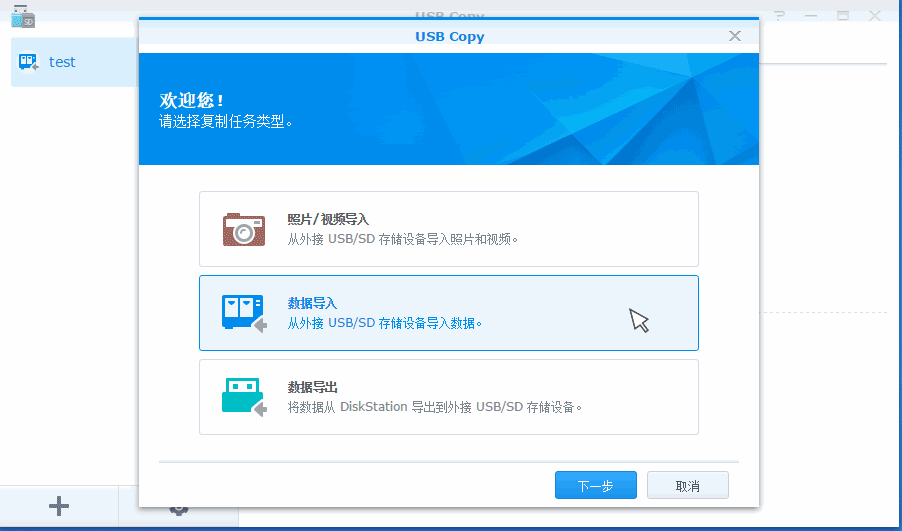The width and height of the screenshot is (902, 531).
Task: Minimize the background USB Copy window
Action: point(811,16)
